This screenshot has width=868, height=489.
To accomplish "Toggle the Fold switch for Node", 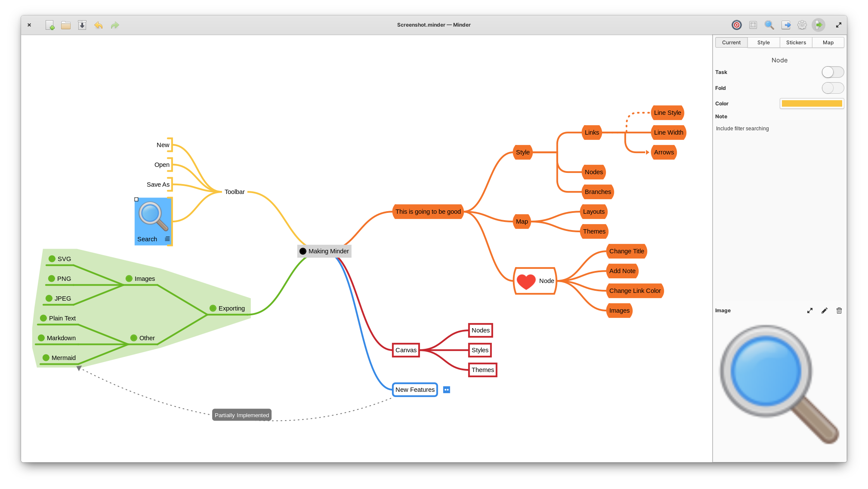I will [x=833, y=88].
